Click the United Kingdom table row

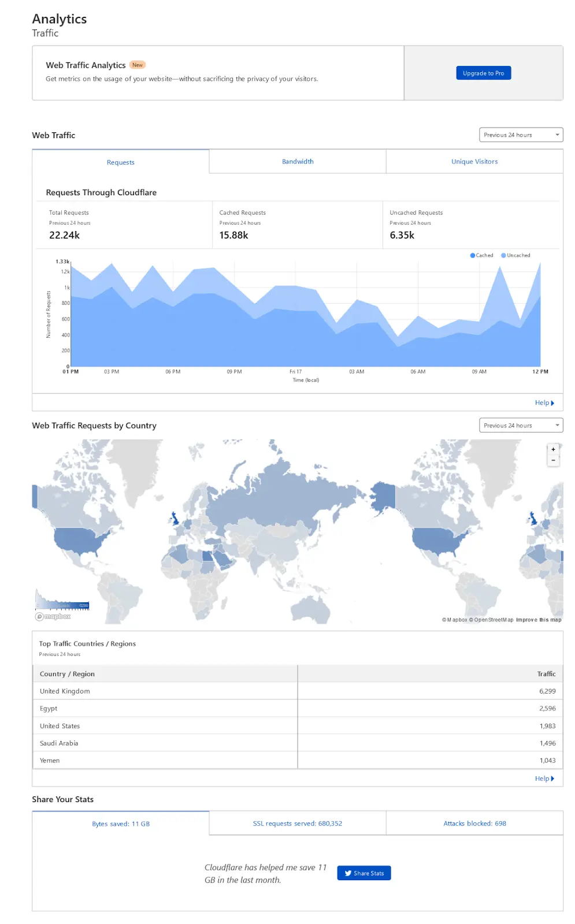[x=165, y=691]
